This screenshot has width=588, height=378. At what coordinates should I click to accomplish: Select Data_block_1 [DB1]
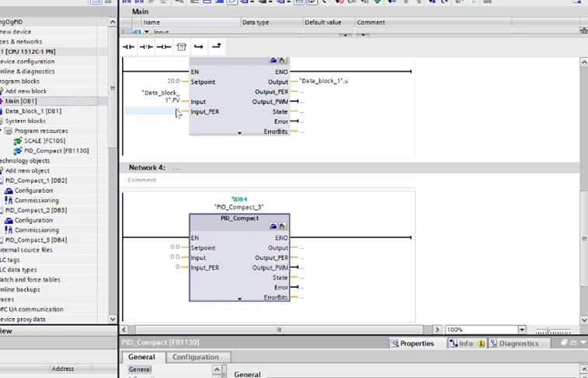(x=33, y=111)
